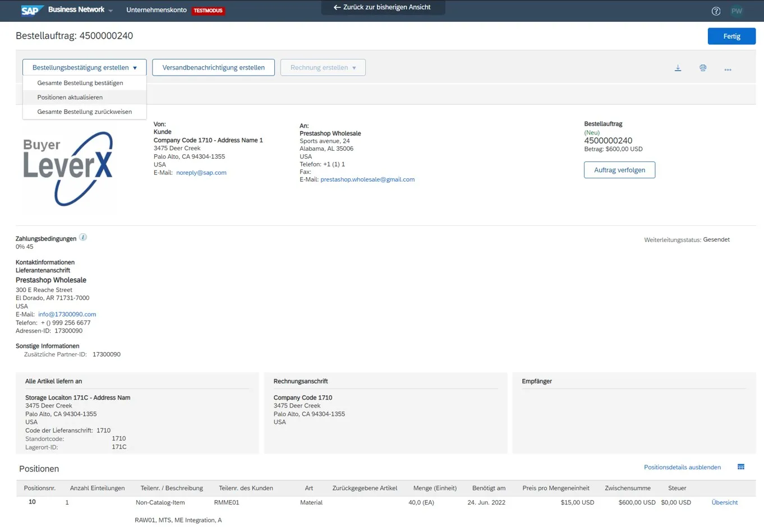Screen dimensions: 764x532
Task: Click the Betrag: $600,00 USD text
Action: click(613, 149)
